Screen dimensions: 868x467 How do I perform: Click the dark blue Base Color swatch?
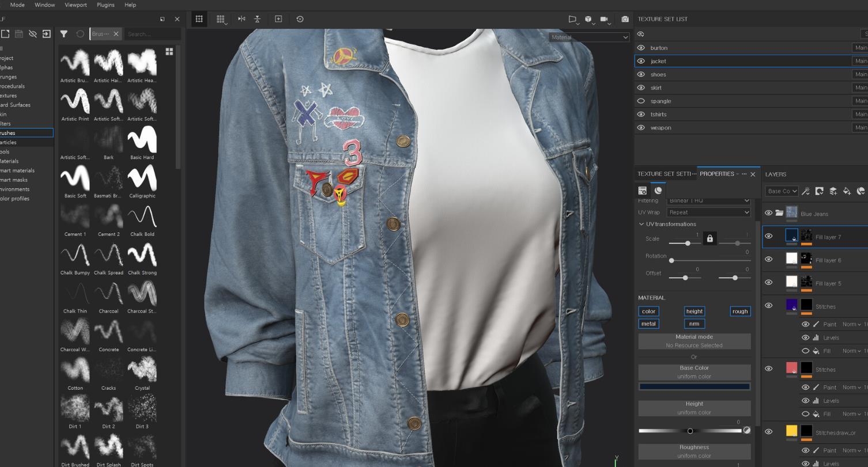pos(694,386)
